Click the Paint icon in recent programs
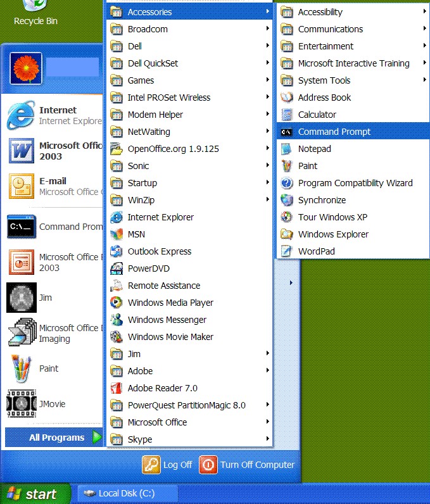 tap(21, 369)
